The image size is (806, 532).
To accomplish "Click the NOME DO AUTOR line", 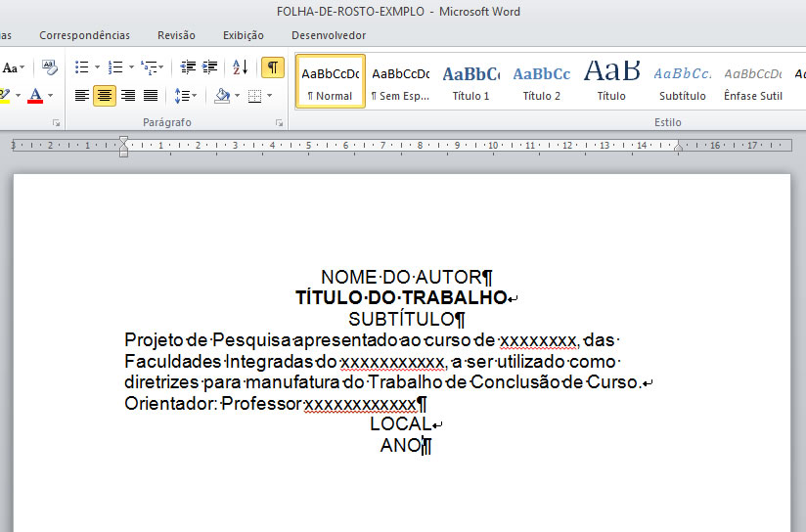I will pyautogui.click(x=407, y=277).
